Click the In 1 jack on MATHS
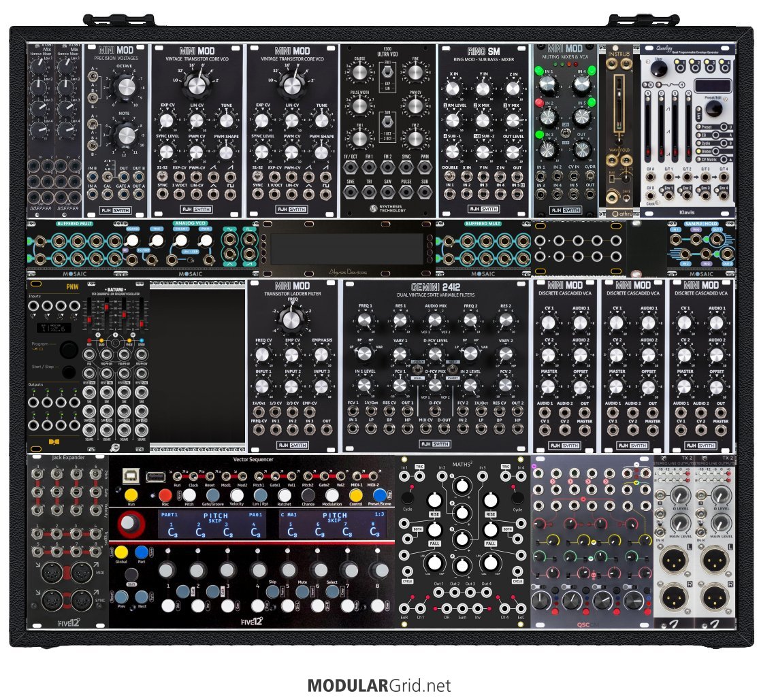 coord(404,476)
